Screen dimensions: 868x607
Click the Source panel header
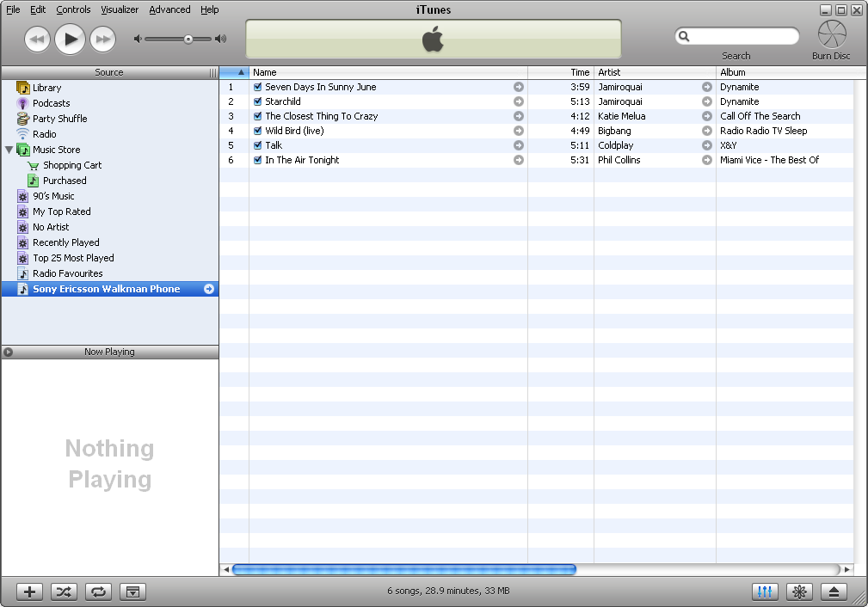(x=109, y=72)
